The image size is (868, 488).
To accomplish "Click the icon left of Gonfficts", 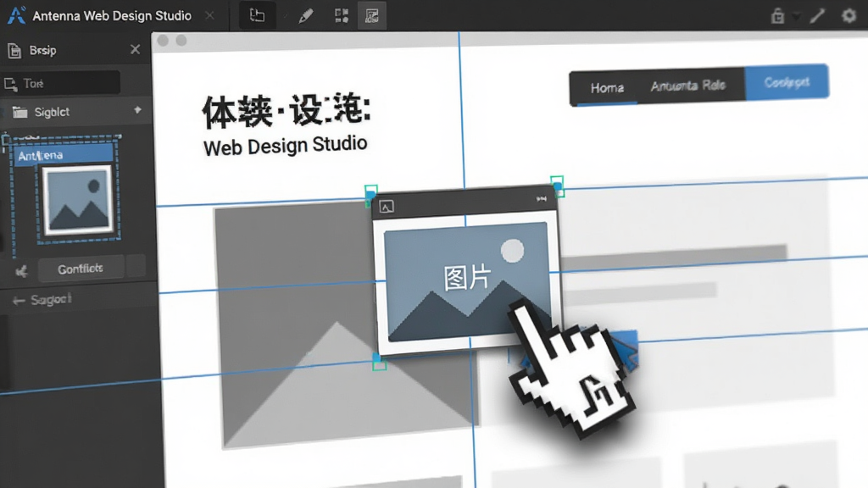I will click(21, 270).
